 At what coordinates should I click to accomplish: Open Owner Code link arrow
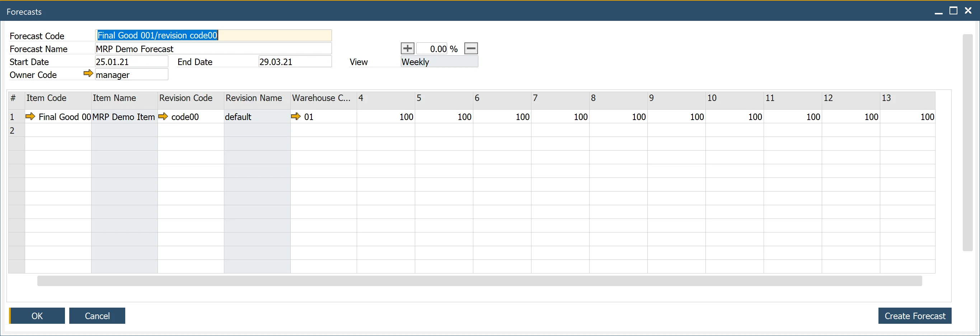88,73
